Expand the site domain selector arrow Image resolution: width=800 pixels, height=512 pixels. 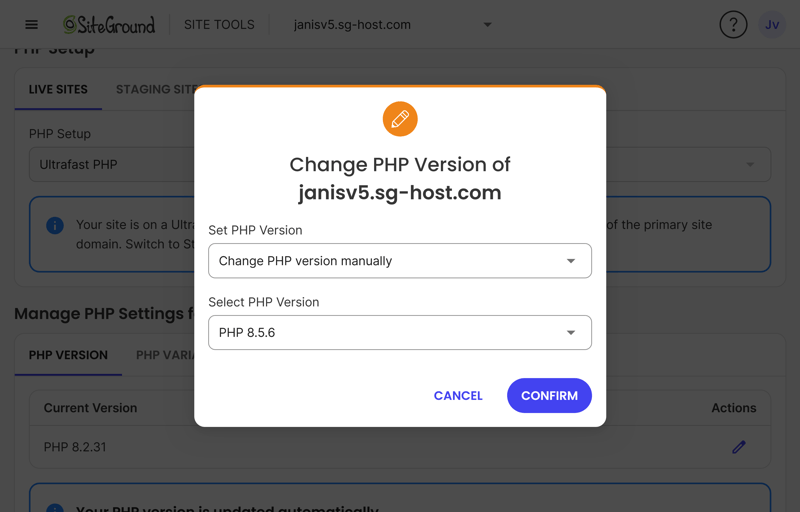coord(488,24)
